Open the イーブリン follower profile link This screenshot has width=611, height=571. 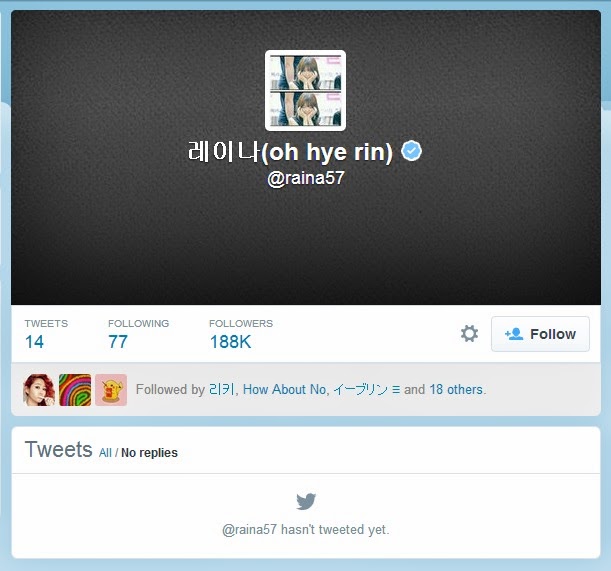tap(366, 389)
